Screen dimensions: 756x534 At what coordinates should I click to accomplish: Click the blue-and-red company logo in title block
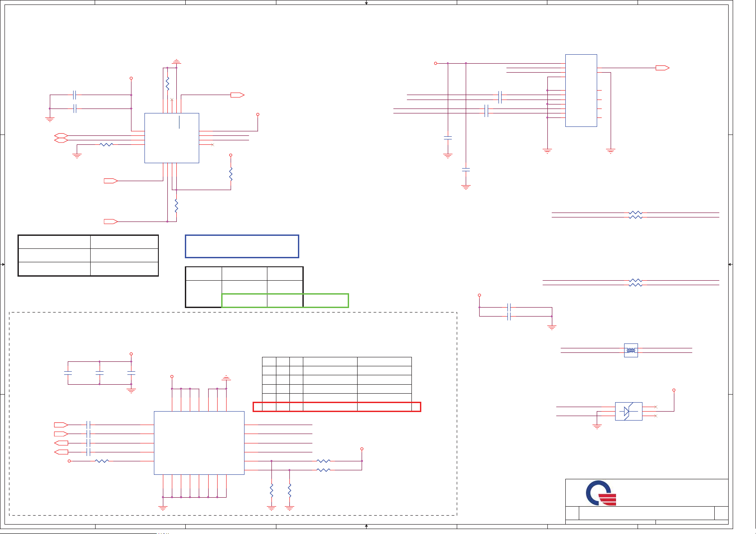601,493
